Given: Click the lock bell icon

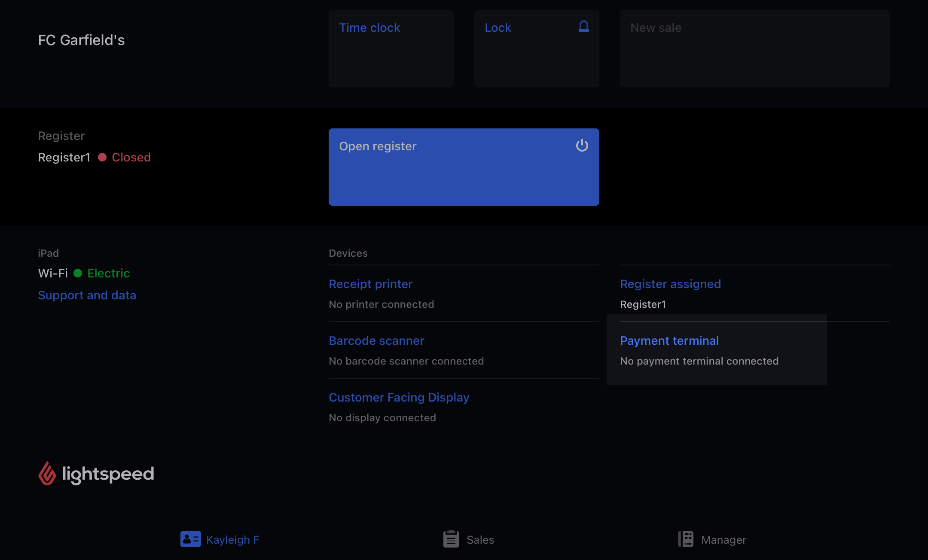Looking at the screenshot, I should coord(583,27).
